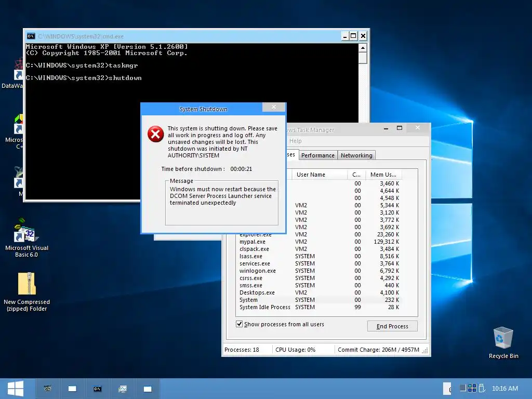The image size is (532, 399).
Task: Close the cmd.exe window
Action: [363, 36]
